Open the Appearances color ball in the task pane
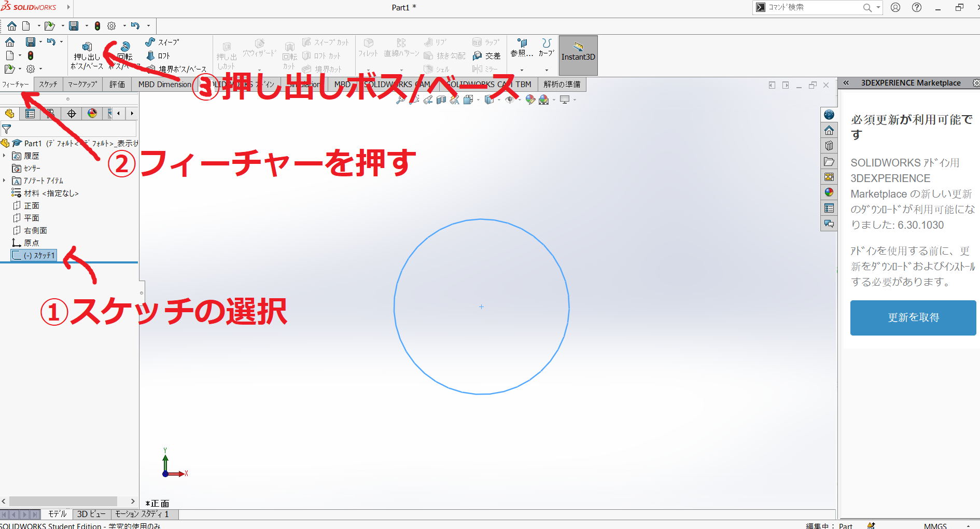980x529 pixels. tap(829, 192)
